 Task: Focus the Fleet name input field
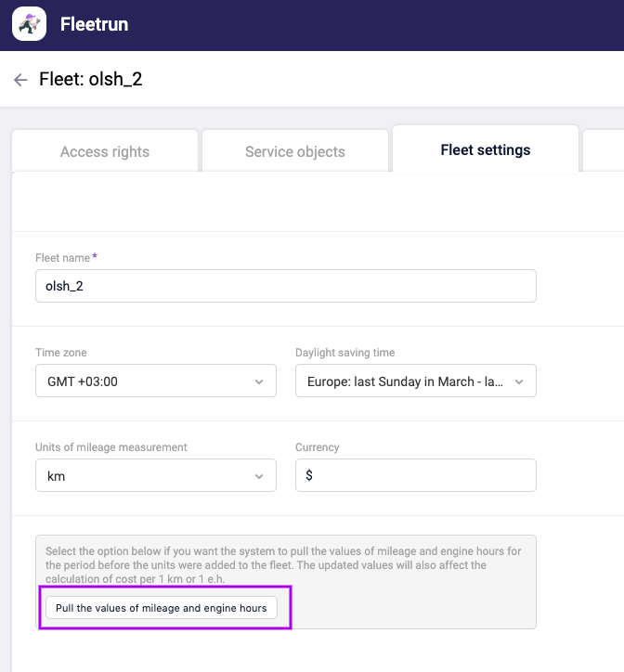click(x=285, y=286)
